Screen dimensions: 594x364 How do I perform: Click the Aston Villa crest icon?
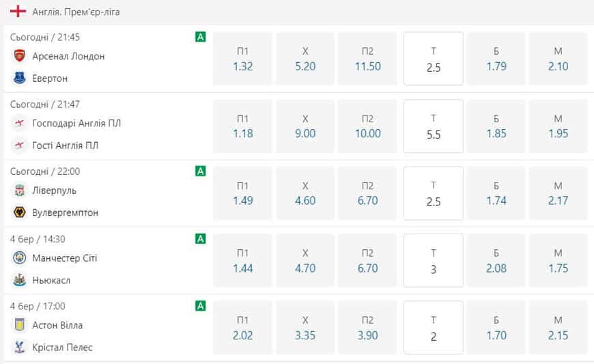click(x=19, y=325)
